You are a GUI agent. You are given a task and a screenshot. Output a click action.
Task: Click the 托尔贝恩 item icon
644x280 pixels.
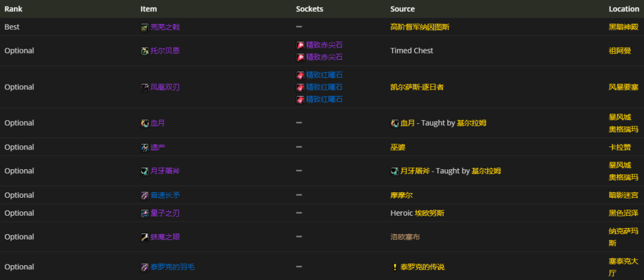pos(144,51)
